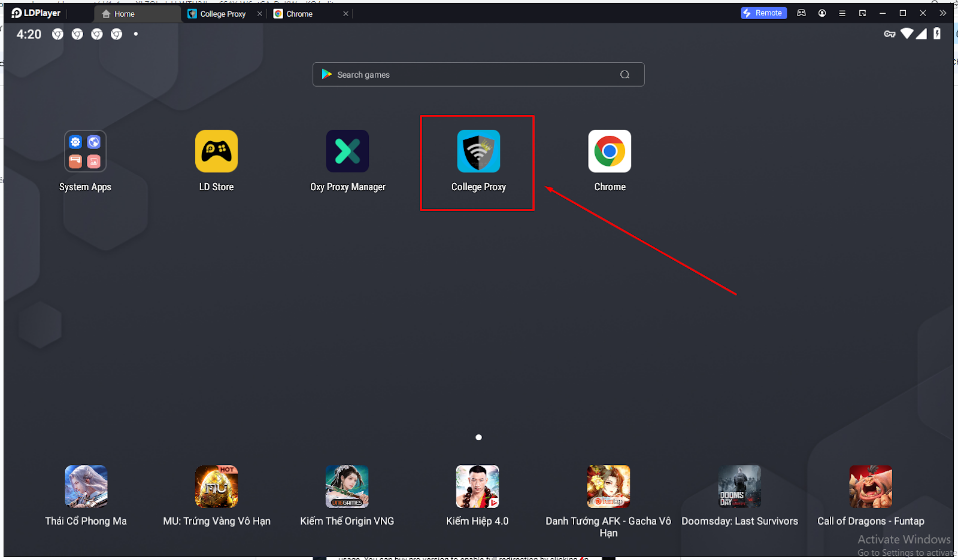Close the College Proxy tab
Image resolution: width=958 pixels, height=560 pixels.
[260, 14]
